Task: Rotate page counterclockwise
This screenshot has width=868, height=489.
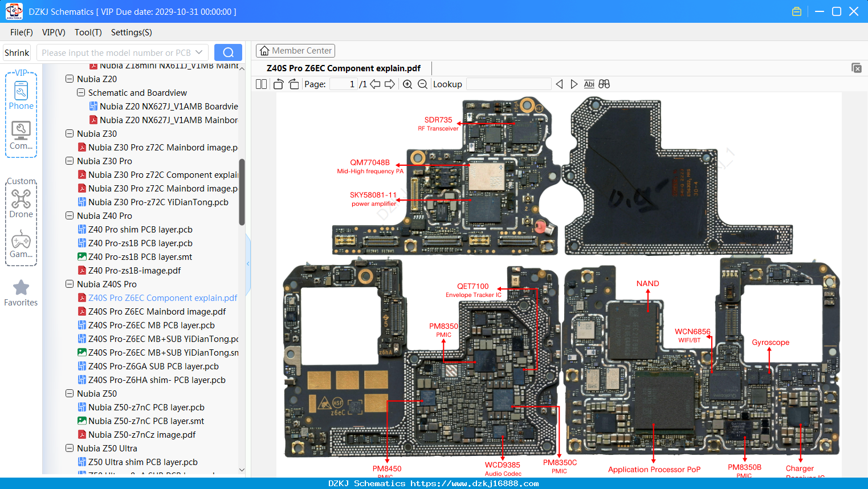Action: (x=278, y=84)
